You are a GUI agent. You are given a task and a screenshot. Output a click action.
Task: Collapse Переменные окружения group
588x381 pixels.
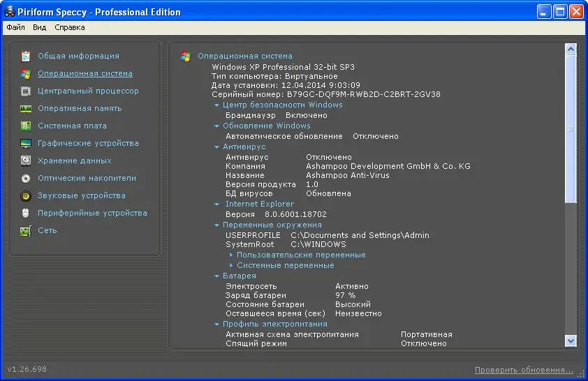(x=216, y=225)
